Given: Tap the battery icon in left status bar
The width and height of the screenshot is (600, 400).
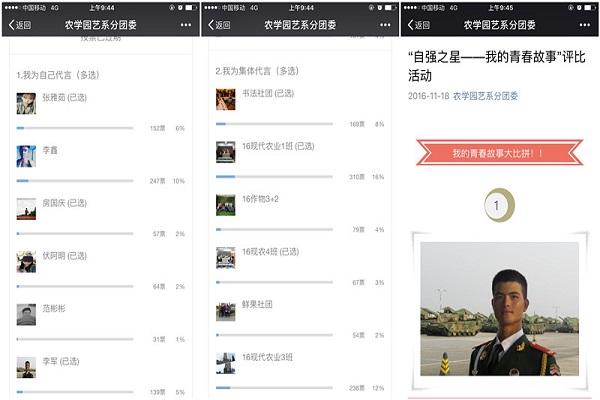Looking at the screenshot, I should point(191,7).
